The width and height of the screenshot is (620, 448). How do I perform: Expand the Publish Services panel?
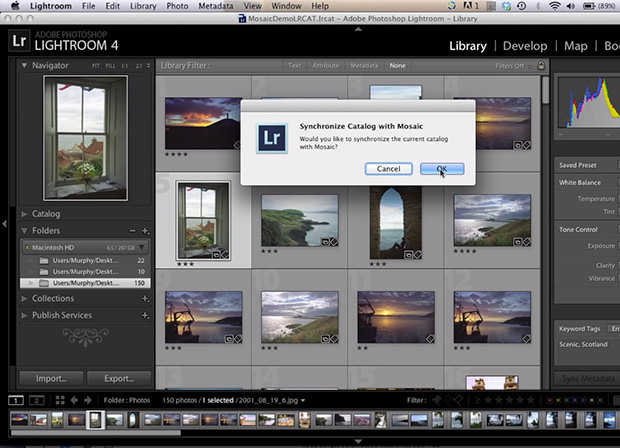(x=24, y=315)
